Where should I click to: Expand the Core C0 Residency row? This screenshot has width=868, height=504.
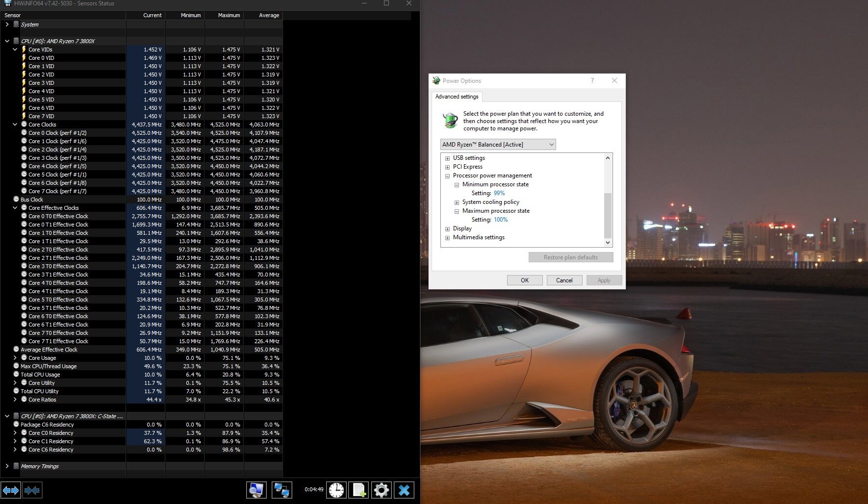15,433
